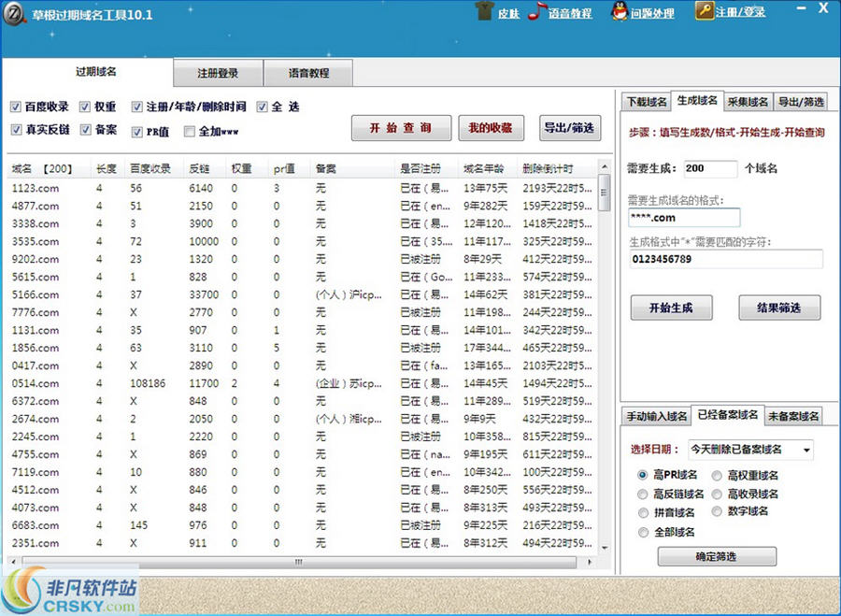841x616 pixels.
Task: Click the table's scroll down arrow
Action: 605,548
